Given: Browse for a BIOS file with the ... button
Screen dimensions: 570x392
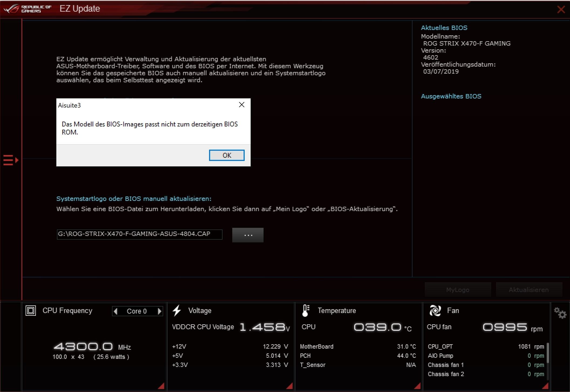Looking at the screenshot, I should point(248,235).
